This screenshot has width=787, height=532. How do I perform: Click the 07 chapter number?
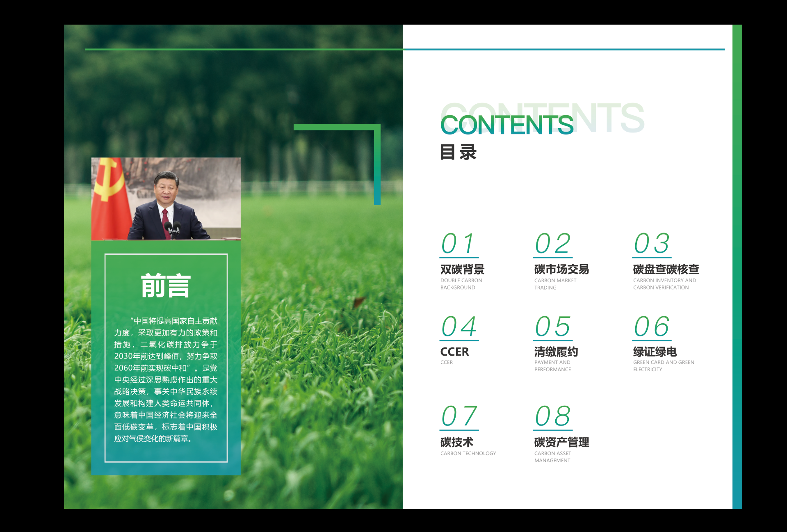point(459,416)
